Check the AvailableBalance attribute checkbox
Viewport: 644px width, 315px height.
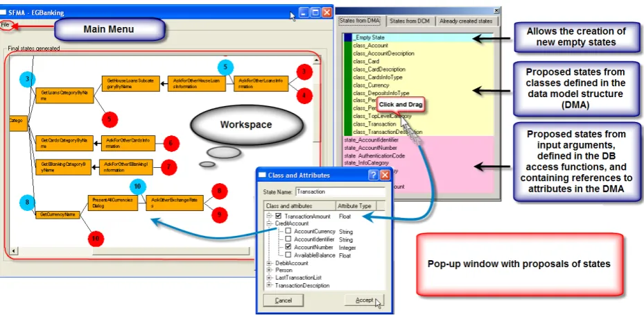(x=288, y=255)
